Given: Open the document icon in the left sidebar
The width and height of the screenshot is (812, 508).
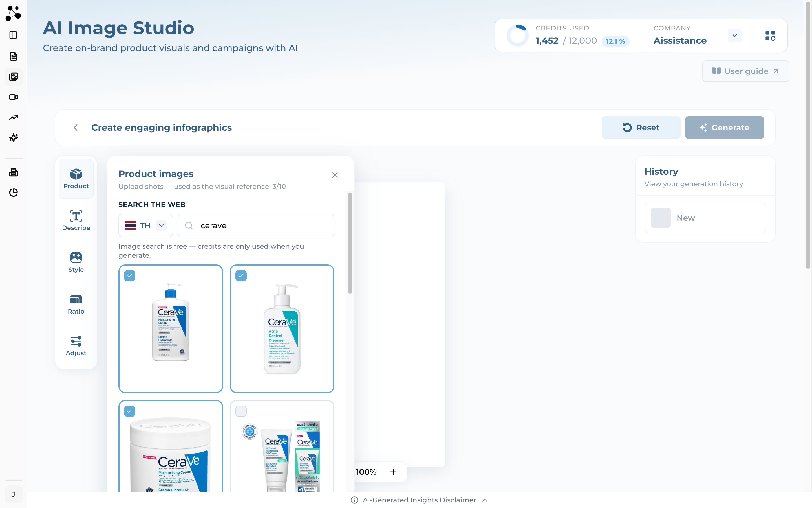Looking at the screenshot, I should 13,56.
